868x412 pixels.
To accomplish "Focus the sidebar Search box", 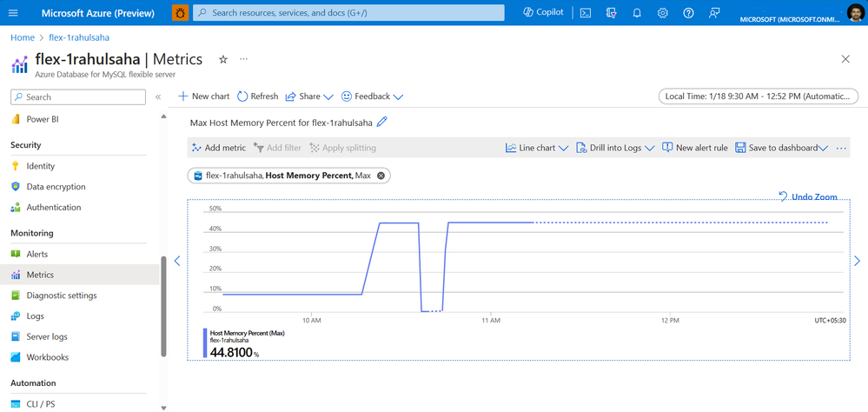I will 78,96.
